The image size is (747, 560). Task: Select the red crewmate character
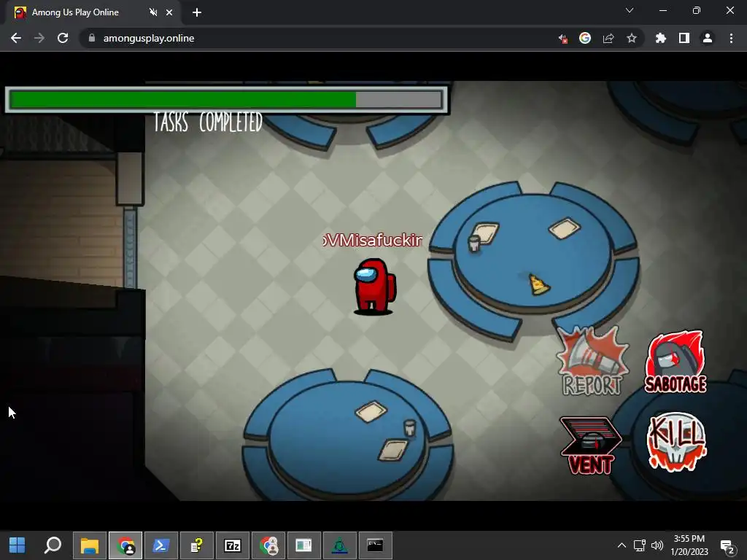[374, 286]
